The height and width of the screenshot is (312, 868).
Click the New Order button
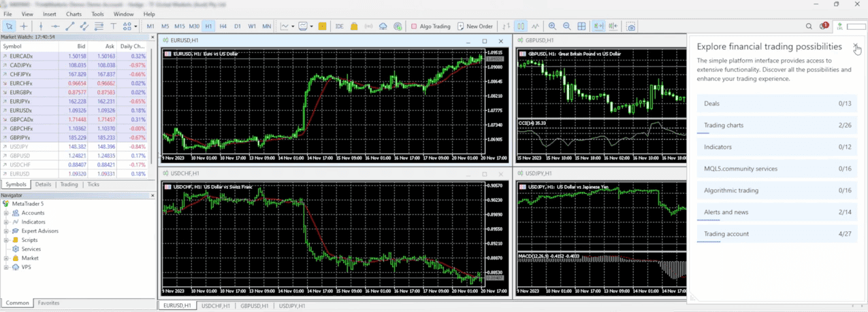pyautogui.click(x=475, y=27)
